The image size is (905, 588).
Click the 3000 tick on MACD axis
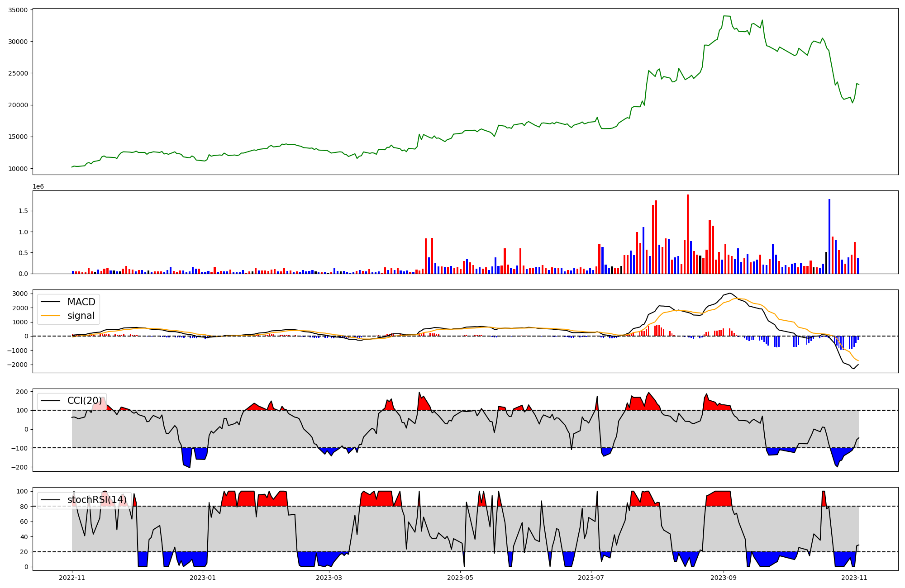tap(19, 294)
